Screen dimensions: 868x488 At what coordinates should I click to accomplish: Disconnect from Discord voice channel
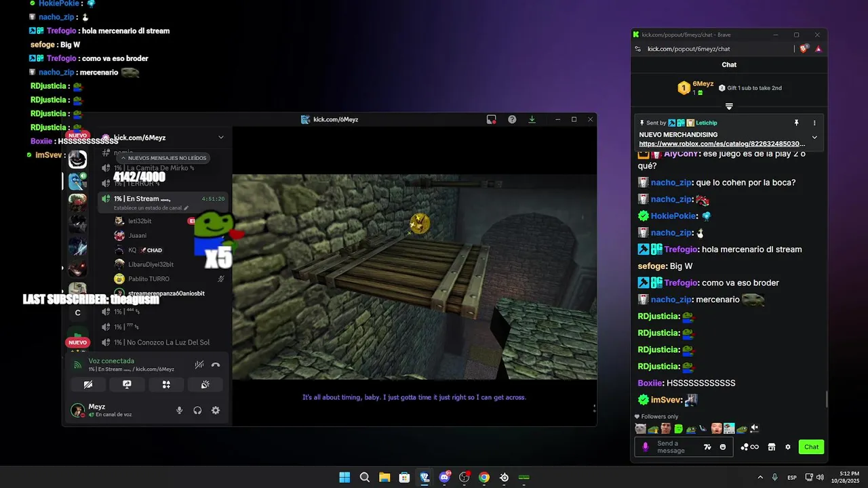(x=216, y=365)
